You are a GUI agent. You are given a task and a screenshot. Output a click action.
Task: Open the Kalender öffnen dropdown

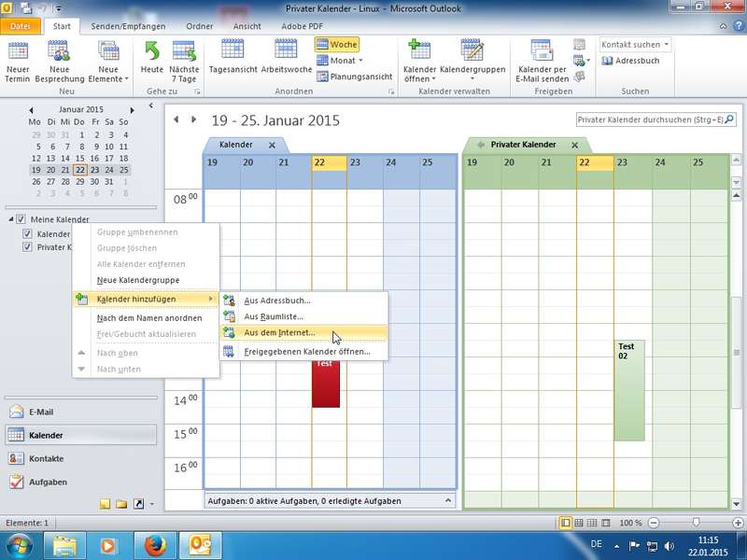pos(419,62)
